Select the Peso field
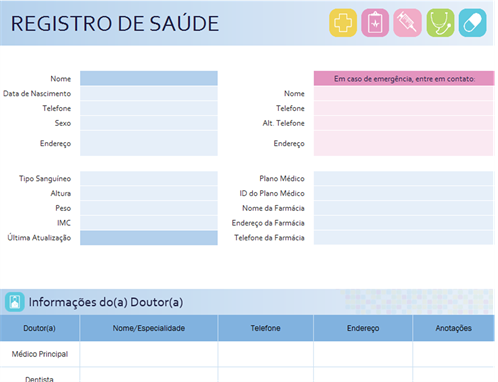This screenshot has height=382, width=498. (x=149, y=208)
